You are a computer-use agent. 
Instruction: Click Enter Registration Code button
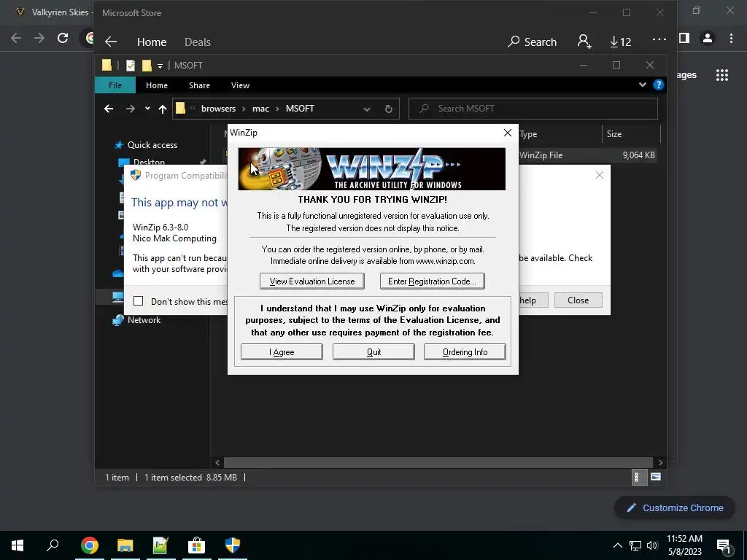click(x=432, y=281)
